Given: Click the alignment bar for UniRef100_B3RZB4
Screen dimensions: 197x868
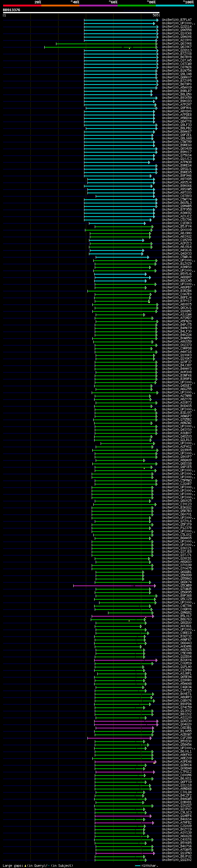Looking at the screenshot, I should point(122,291).
